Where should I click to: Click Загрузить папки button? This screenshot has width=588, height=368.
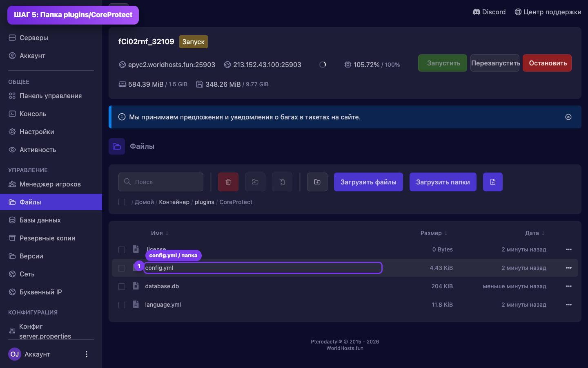pos(443,182)
